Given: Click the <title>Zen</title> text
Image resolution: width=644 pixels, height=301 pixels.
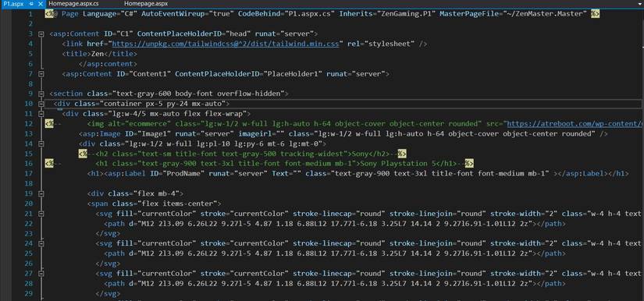Looking at the screenshot, I should coord(100,54).
